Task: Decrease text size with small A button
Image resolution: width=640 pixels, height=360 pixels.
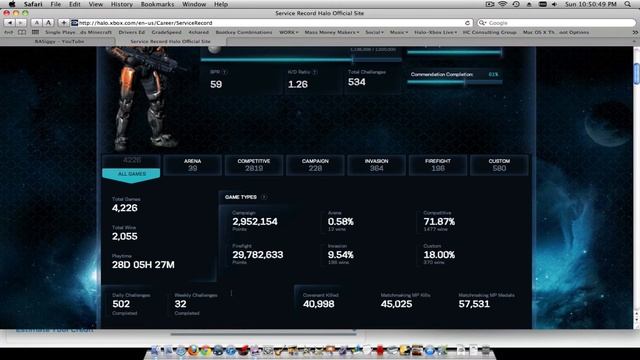Action: coord(37,23)
